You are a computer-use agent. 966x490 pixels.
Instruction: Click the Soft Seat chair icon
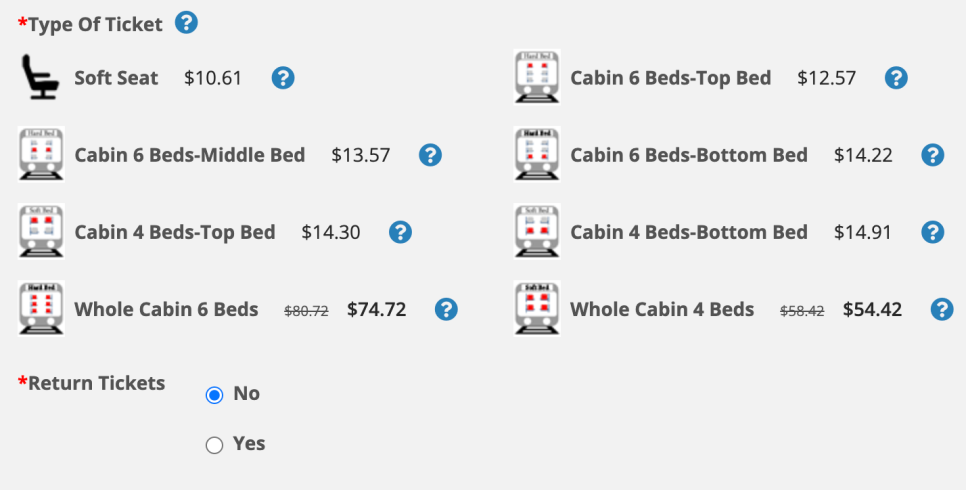point(41,77)
